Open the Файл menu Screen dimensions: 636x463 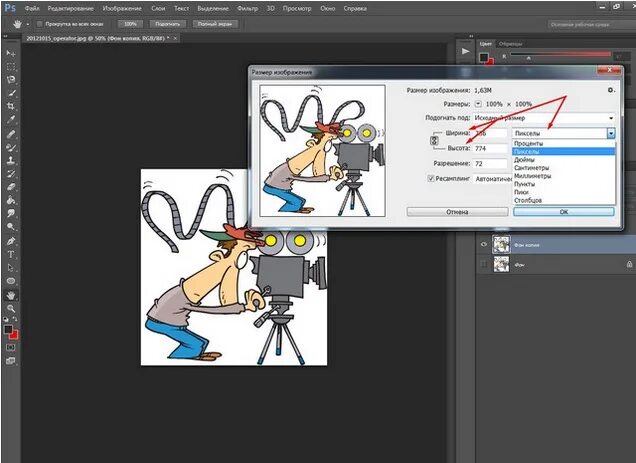32,8
